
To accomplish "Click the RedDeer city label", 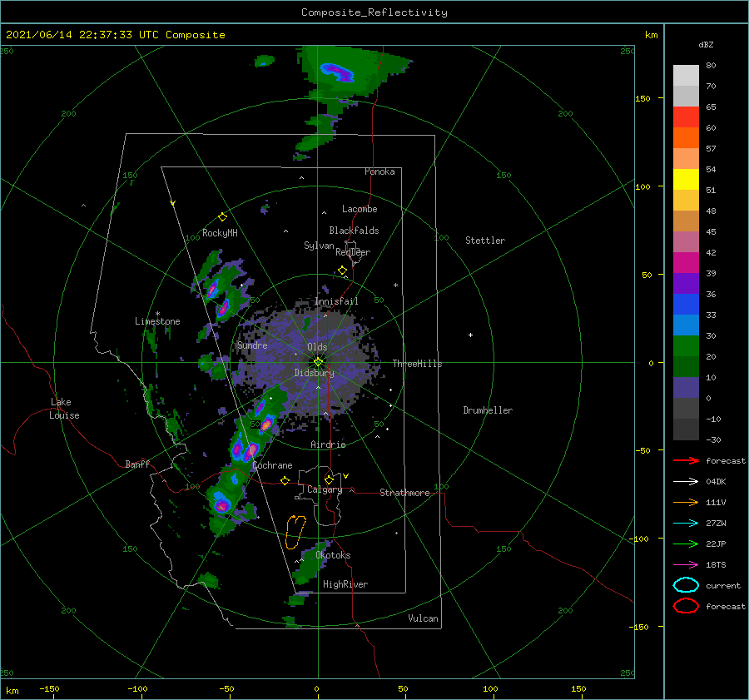I will [x=353, y=252].
